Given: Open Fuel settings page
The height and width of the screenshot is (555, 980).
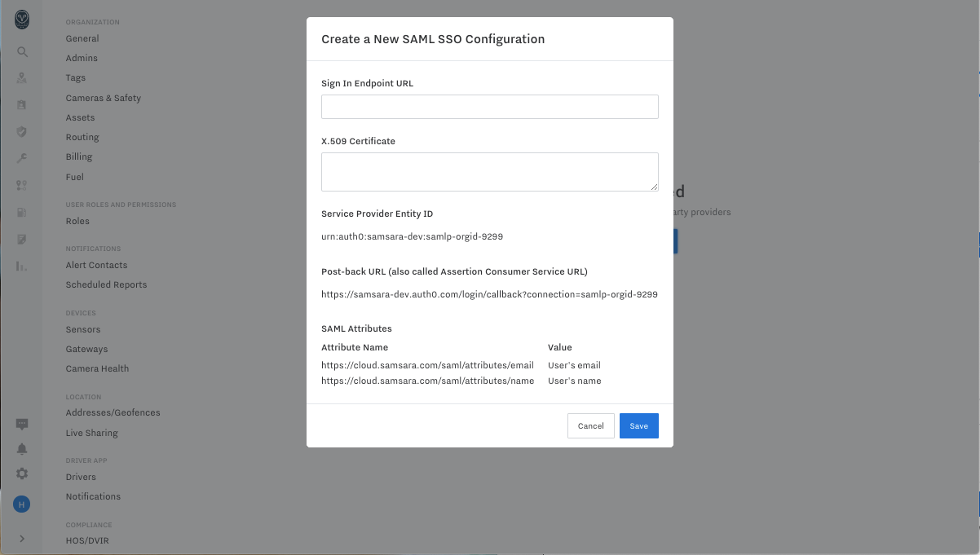Looking at the screenshot, I should pyautogui.click(x=75, y=177).
